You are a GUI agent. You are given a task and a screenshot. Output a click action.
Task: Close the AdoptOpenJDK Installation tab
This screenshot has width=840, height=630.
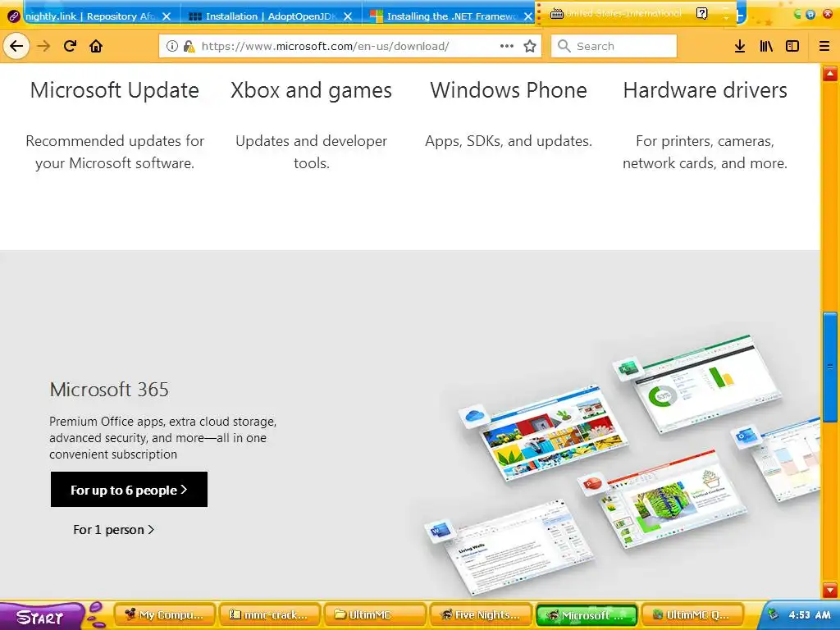[x=348, y=16]
